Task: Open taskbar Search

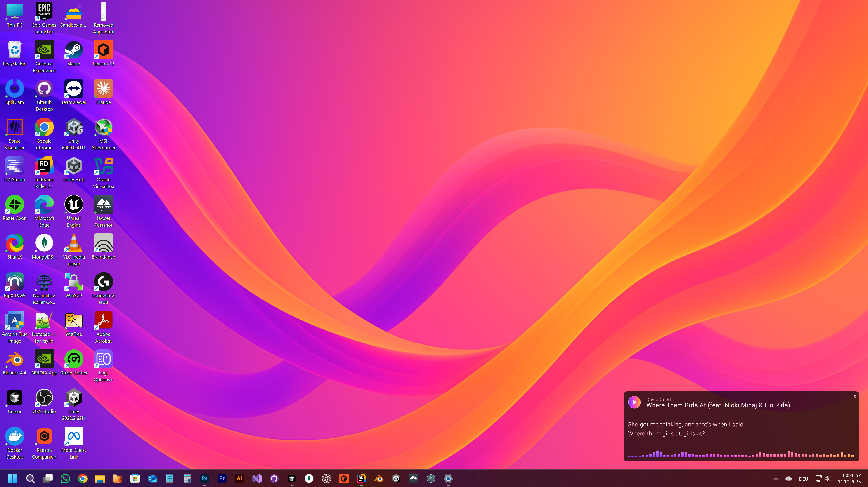Action: [x=30, y=478]
